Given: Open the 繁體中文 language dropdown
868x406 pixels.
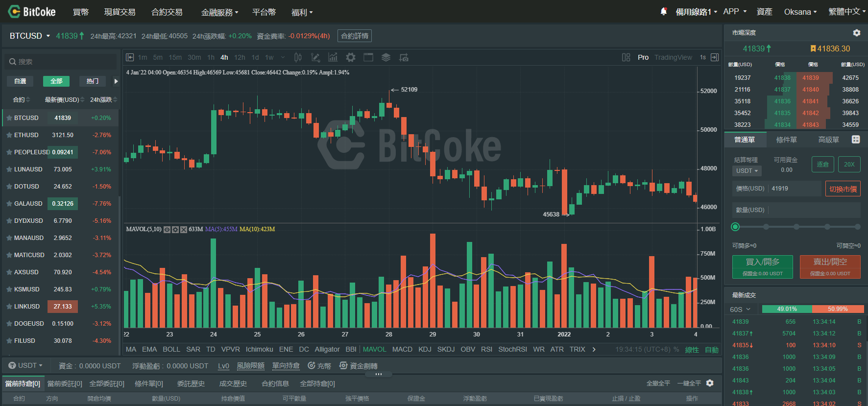Looking at the screenshot, I should pyautogui.click(x=847, y=11).
